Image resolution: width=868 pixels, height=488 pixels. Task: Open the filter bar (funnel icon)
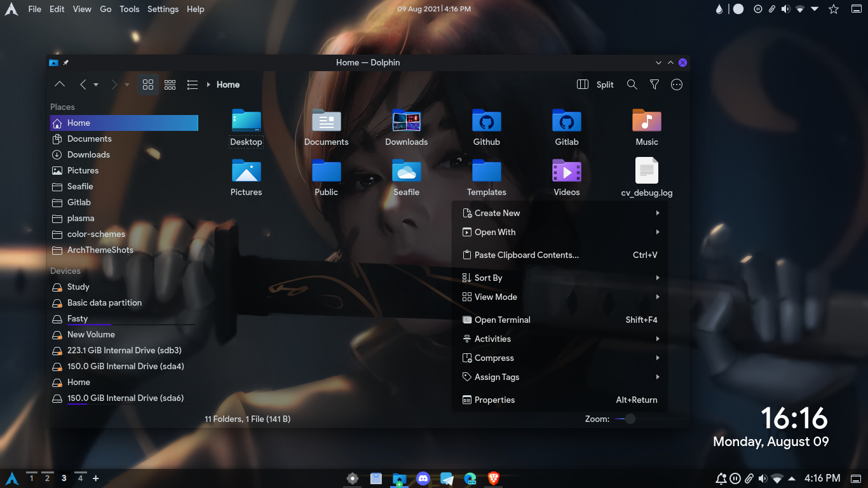click(654, 85)
